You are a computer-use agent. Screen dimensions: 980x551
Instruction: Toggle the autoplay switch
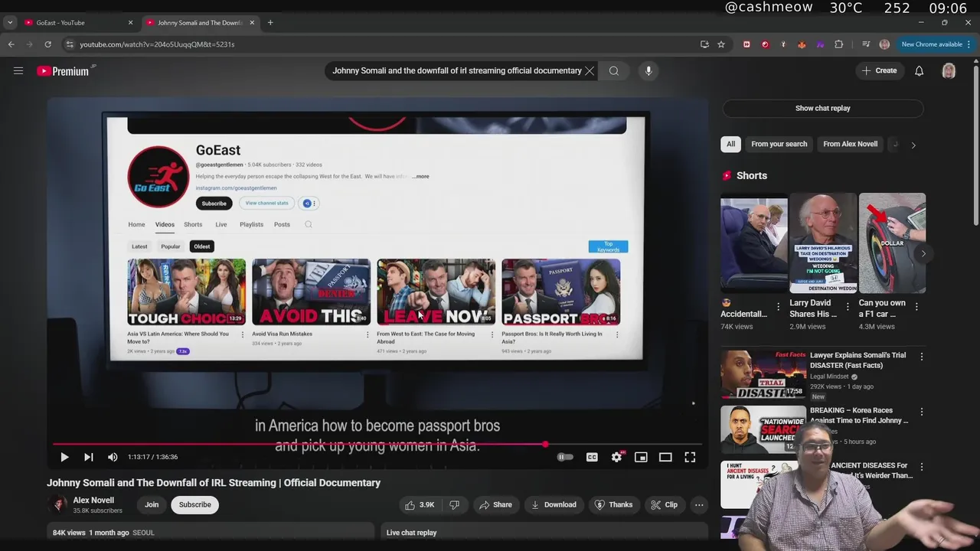tap(565, 457)
